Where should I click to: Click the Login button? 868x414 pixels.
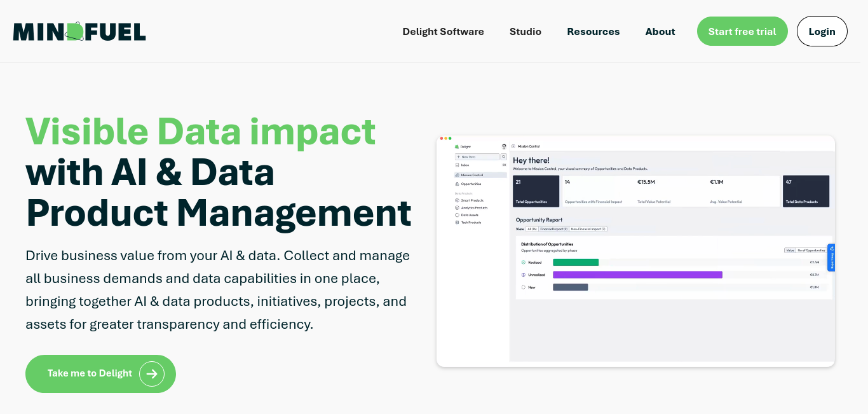(822, 31)
